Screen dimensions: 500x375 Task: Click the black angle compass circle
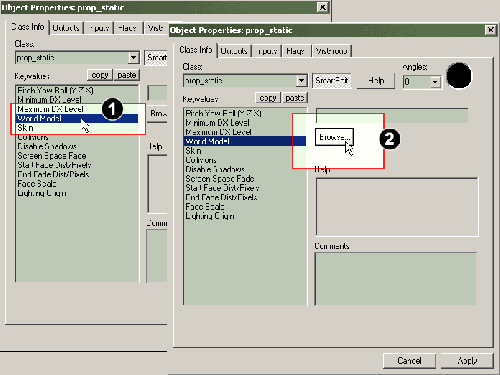click(459, 76)
